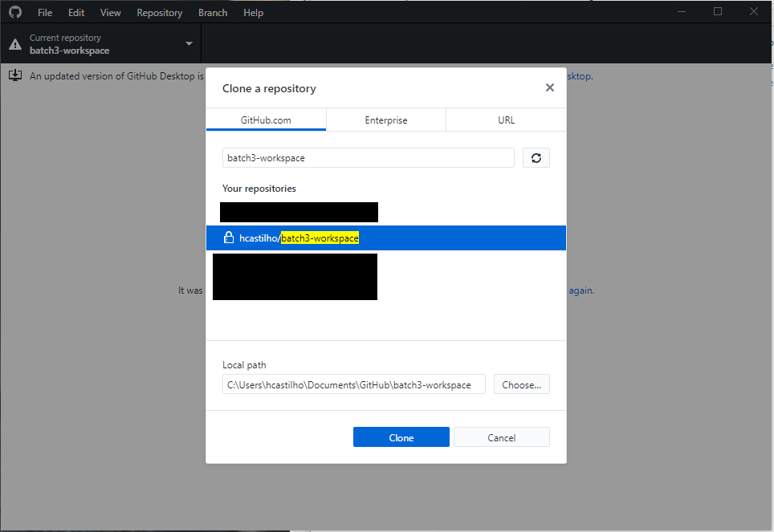
Task: Open the Branch menu
Action: click(x=213, y=13)
